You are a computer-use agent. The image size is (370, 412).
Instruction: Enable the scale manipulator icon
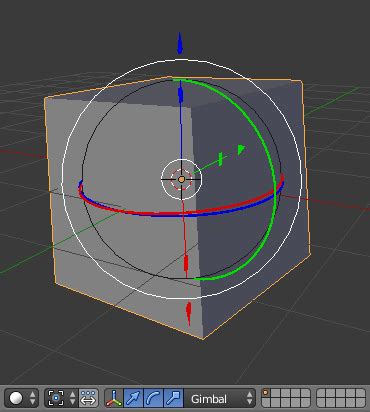[x=173, y=398]
